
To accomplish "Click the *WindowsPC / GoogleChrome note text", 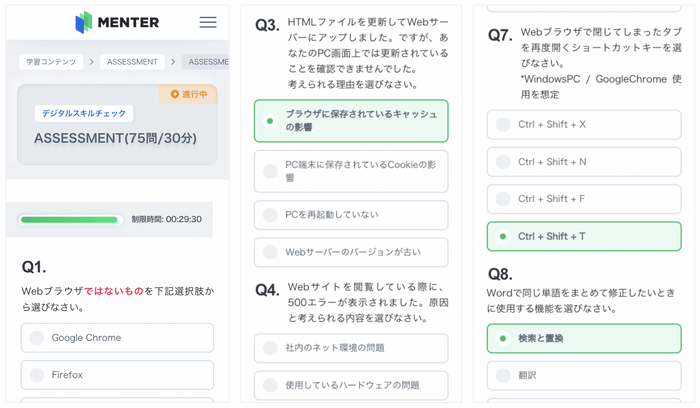I will tap(601, 87).
